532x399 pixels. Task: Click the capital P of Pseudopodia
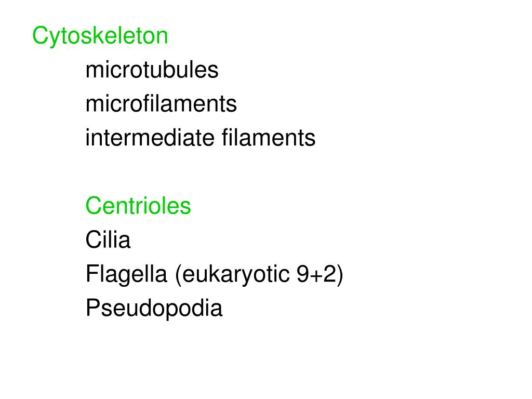tap(92, 308)
